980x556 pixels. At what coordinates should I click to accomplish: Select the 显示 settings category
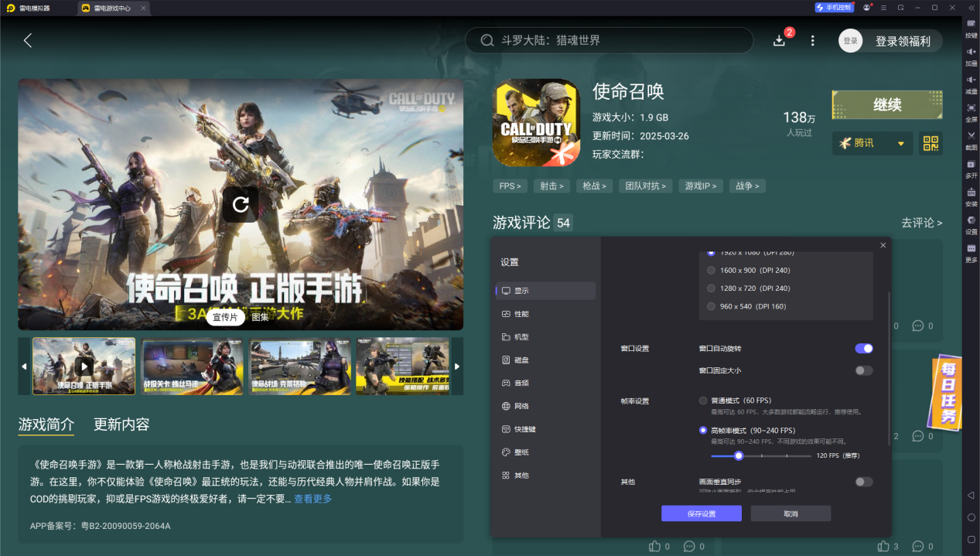coord(545,291)
